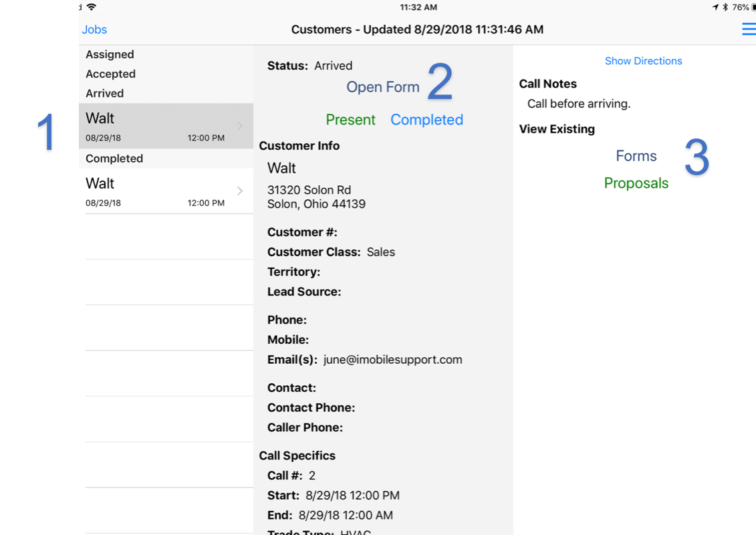This screenshot has height=535, width=756.
Task: Expand chevron on arrived Walt job
Action: tap(239, 126)
